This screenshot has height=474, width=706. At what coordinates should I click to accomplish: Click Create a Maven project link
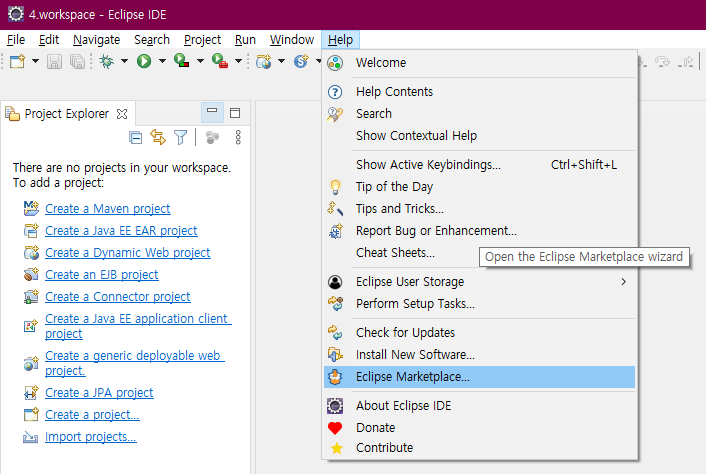(108, 209)
